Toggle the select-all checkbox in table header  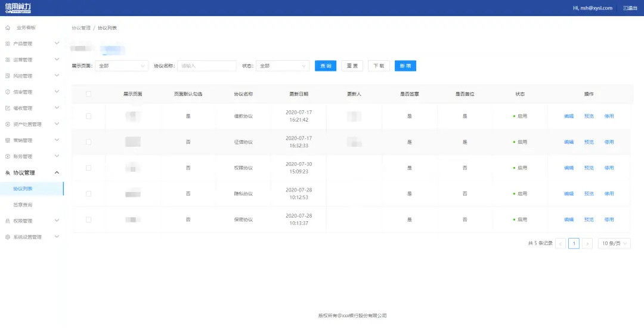(x=89, y=94)
